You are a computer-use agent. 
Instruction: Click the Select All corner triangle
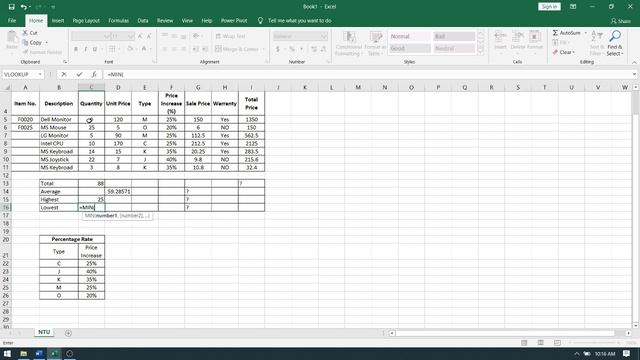click(x=7, y=87)
